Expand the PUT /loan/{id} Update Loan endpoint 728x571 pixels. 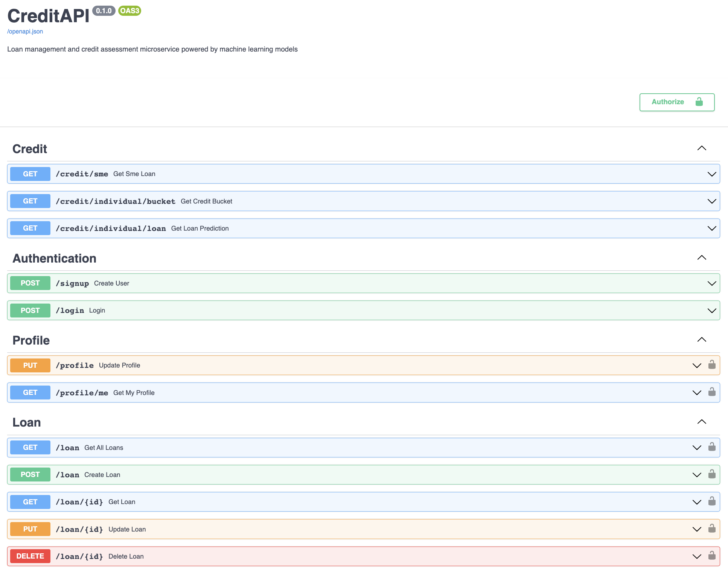click(x=696, y=528)
